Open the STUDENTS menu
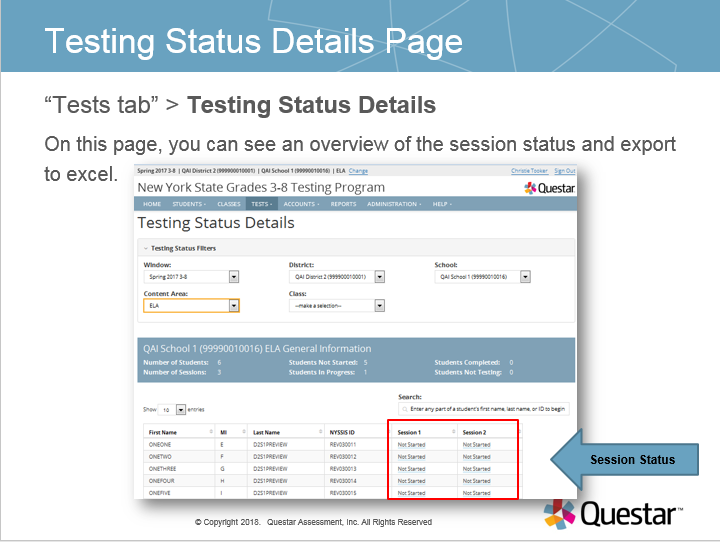Screen dimensions: 720x542 tap(189, 204)
